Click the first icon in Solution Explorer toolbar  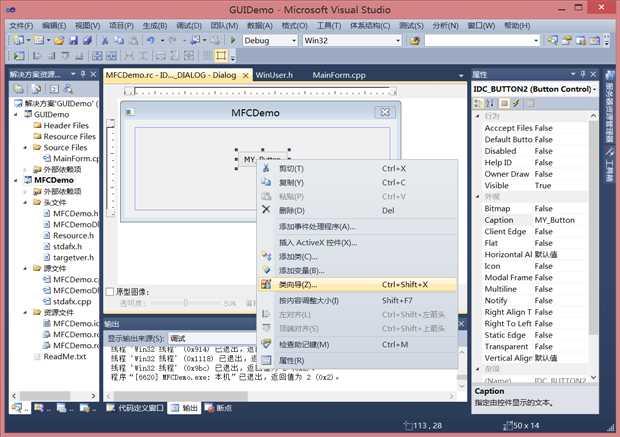(18, 89)
